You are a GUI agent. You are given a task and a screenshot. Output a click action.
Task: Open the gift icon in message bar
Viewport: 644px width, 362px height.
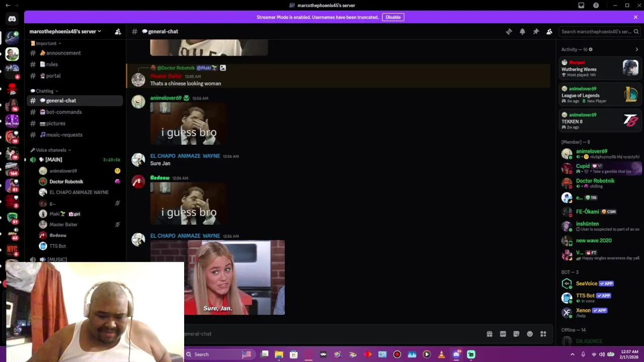click(489, 334)
